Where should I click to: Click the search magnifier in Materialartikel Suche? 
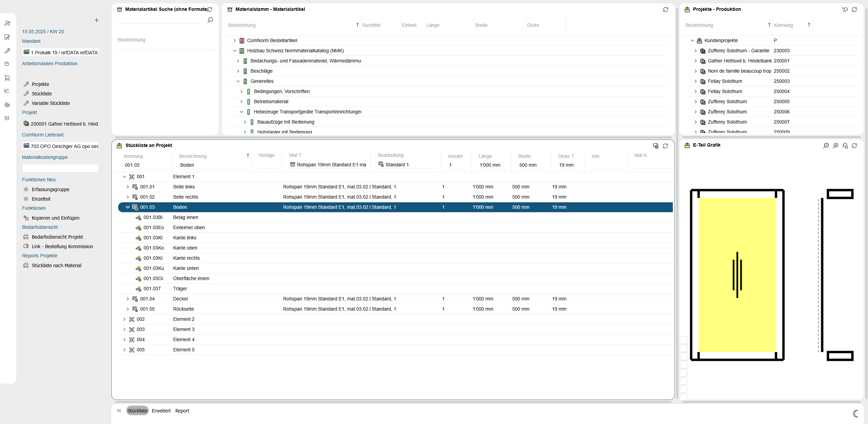[x=210, y=20]
